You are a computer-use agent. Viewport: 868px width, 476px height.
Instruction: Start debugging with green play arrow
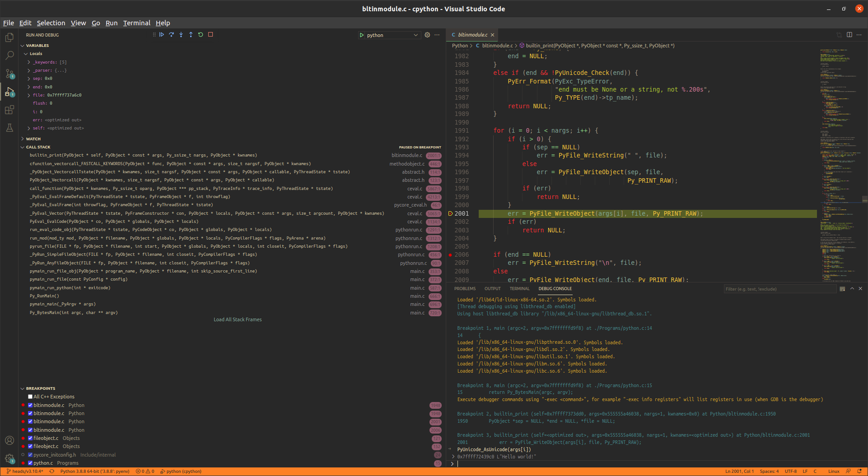362,35
